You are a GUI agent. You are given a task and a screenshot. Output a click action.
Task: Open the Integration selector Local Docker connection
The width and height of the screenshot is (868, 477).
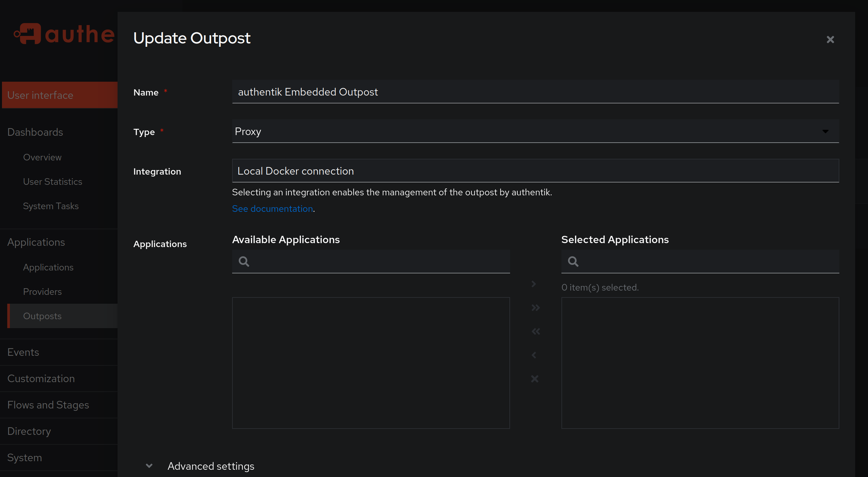535,171
